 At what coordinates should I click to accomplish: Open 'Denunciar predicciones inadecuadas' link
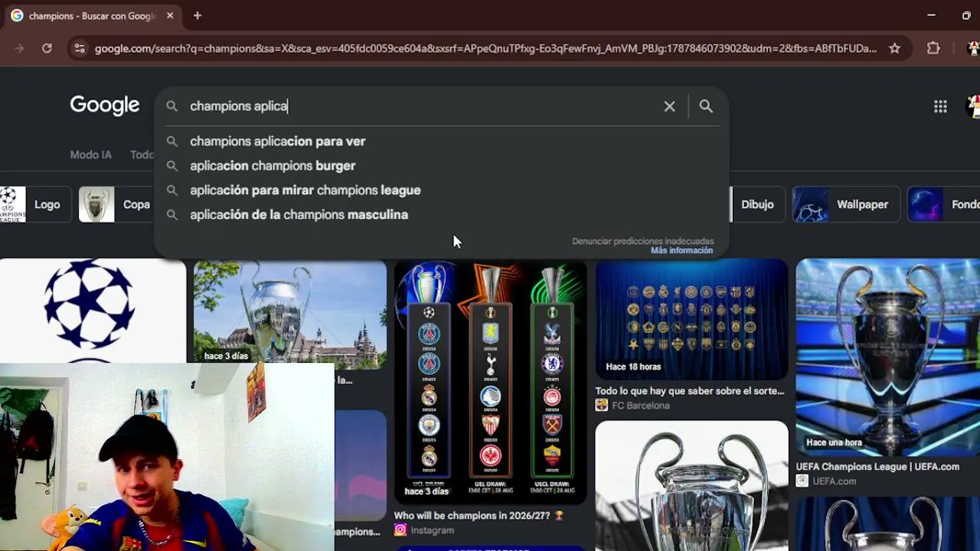pos(642,241)
